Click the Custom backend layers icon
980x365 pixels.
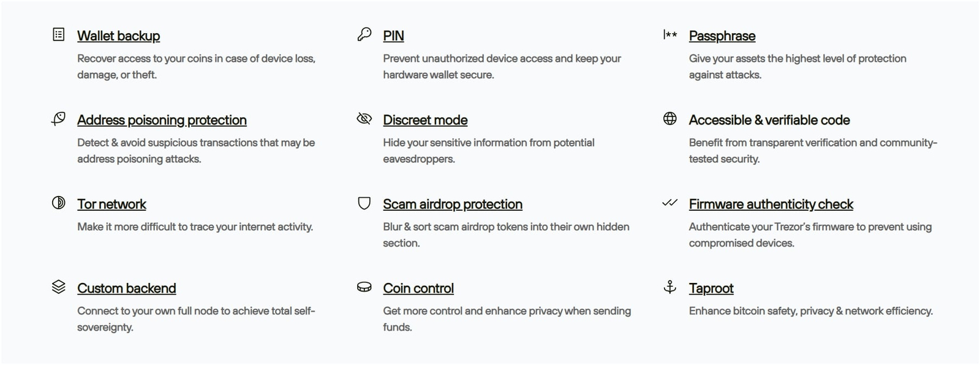(x=58, y=287)
